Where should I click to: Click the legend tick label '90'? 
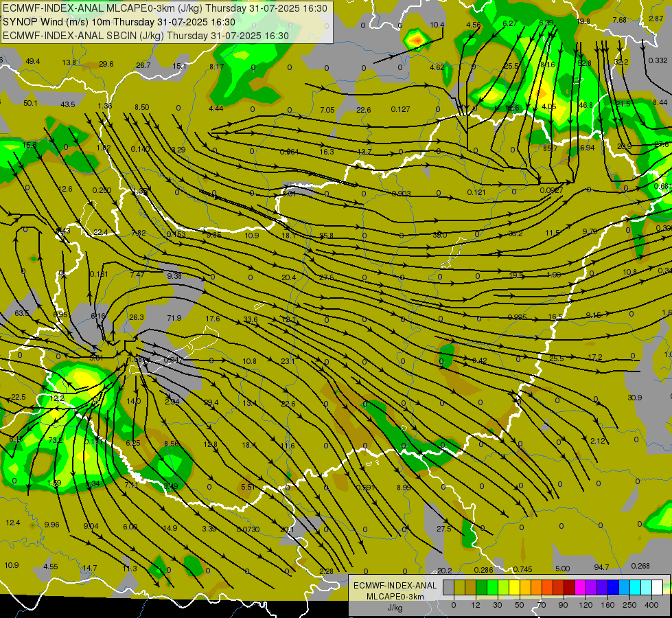click(563, 605)
